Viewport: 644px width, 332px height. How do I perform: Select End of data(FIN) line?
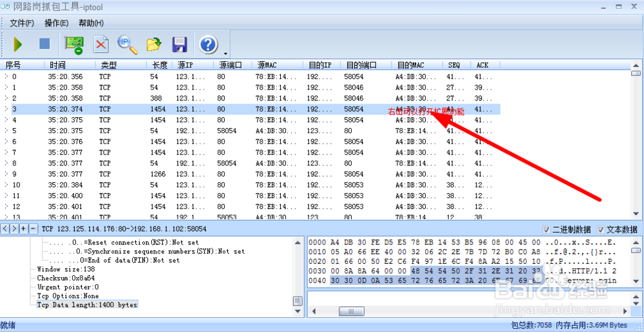click(x=114, y=260)
